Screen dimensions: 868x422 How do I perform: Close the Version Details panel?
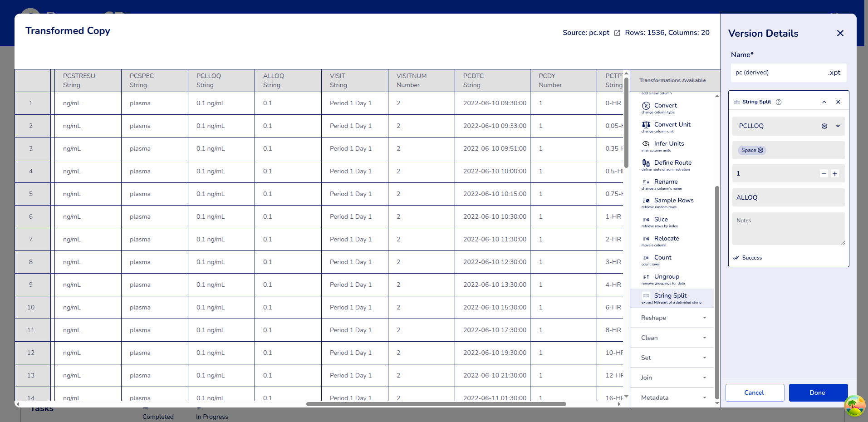coord(840,33)
